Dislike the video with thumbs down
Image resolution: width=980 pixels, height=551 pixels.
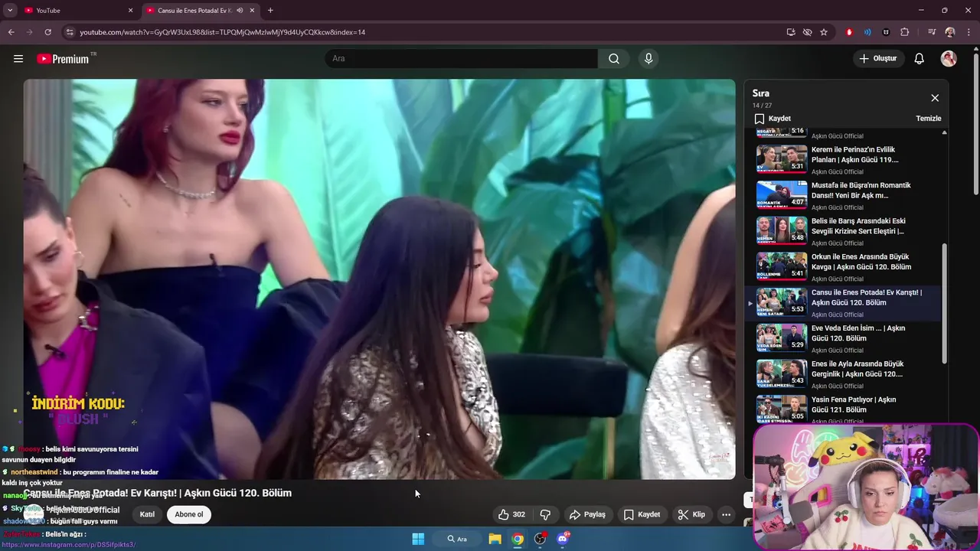coord(546,514)
